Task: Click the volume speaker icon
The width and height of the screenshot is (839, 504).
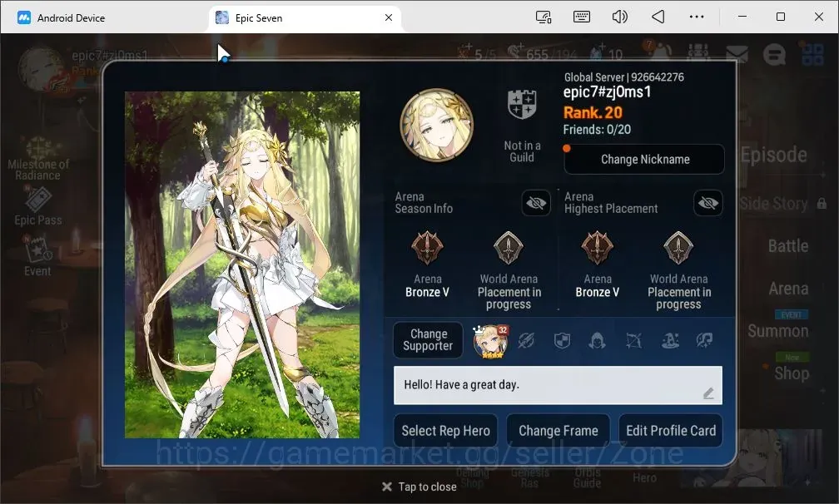Action: (619, 17)
